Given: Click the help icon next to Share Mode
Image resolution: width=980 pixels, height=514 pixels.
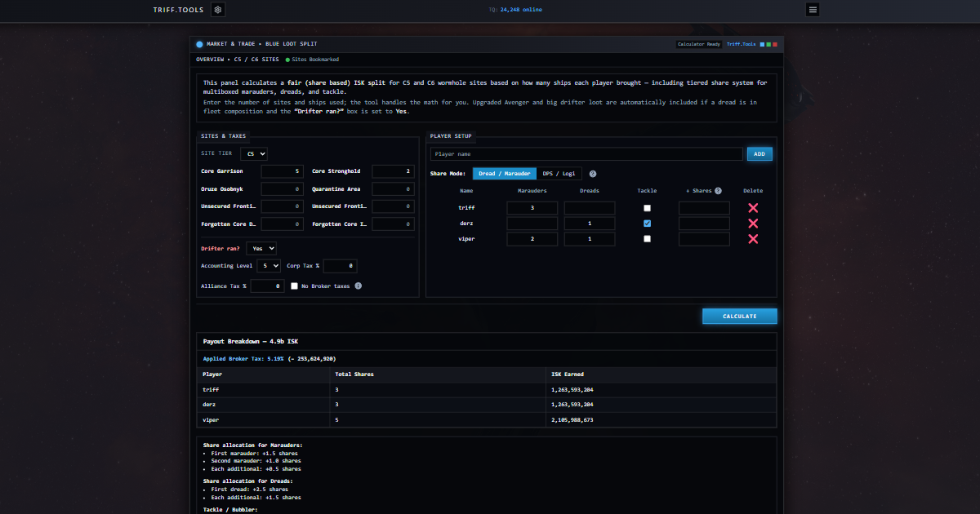Looking at the screenshot, I should (593, 174).
